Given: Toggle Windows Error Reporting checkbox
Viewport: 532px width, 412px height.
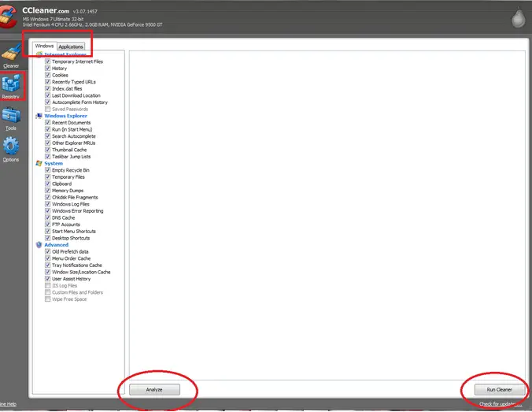Looking at the screenshot, I should pos(48,211).
